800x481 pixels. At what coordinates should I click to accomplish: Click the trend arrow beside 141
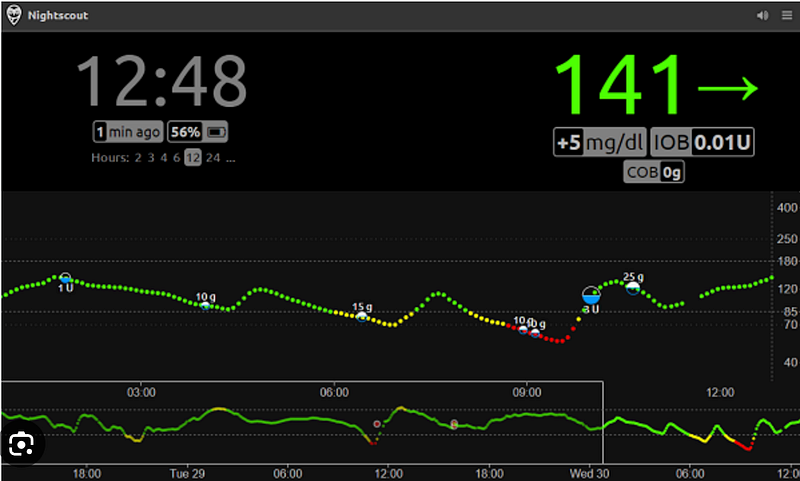(x=728, y=88)
